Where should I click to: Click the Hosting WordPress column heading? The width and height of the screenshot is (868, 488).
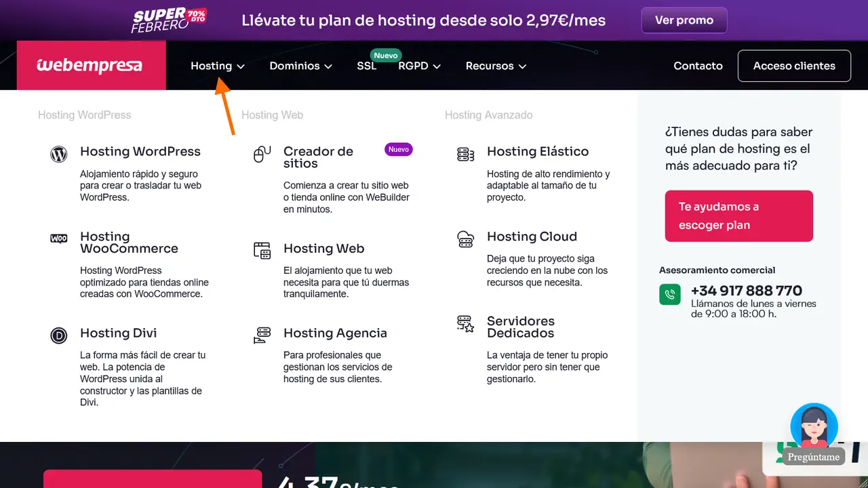(x=85, y=115)
